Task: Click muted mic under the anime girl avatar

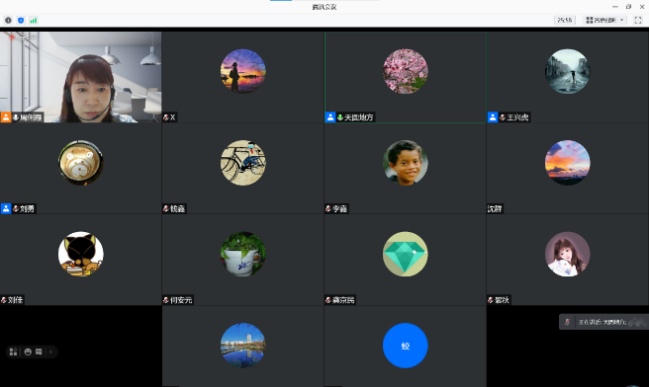Action: pos(490,300)
